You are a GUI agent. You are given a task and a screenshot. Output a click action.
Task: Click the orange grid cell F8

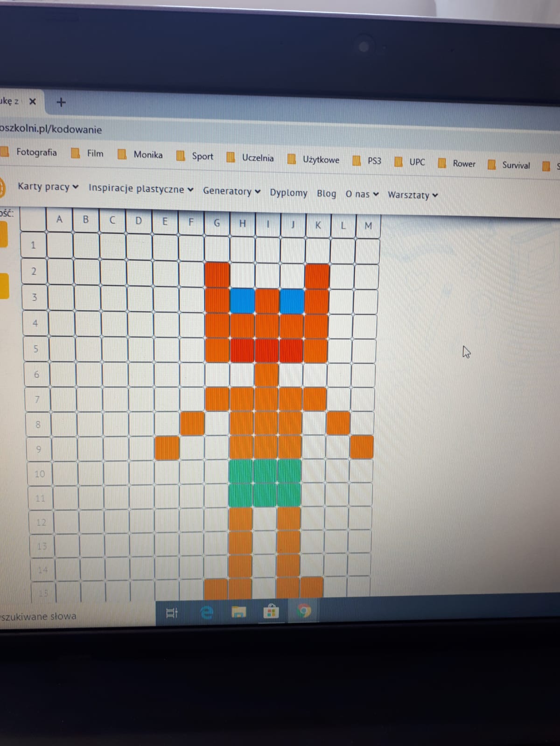tap(192, 423)
